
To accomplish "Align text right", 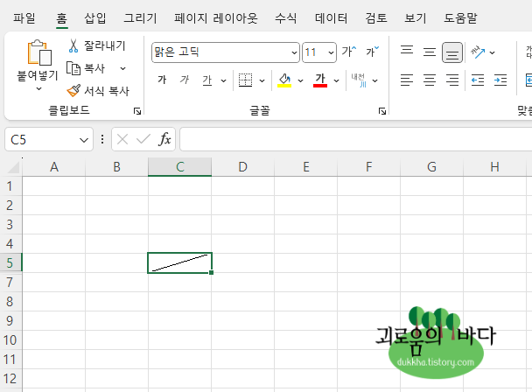I will tap(452, 80).
